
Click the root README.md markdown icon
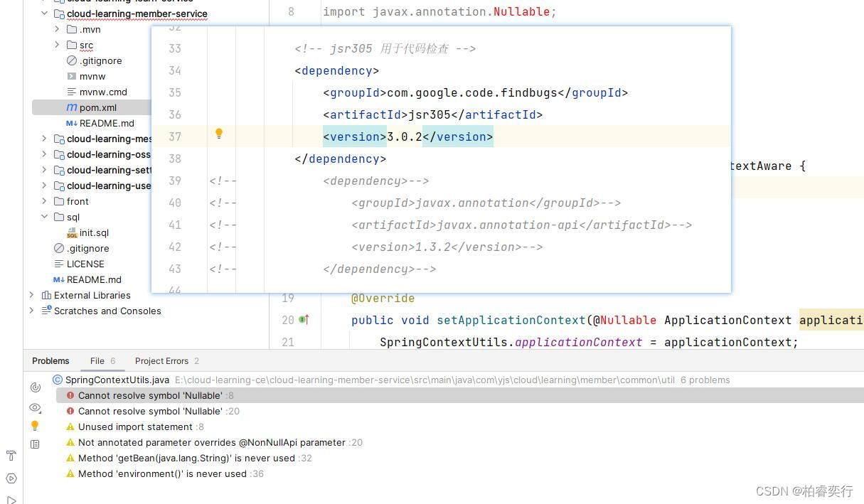point(59,279)
